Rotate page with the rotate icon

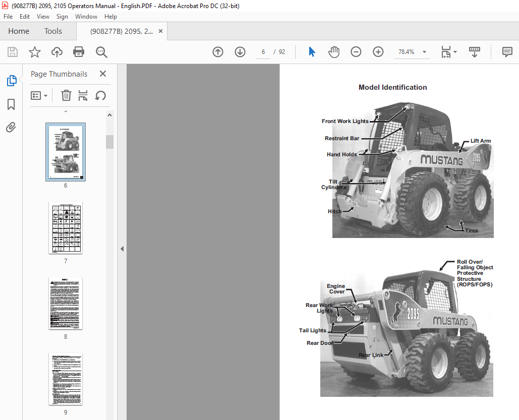pos(100,96)
